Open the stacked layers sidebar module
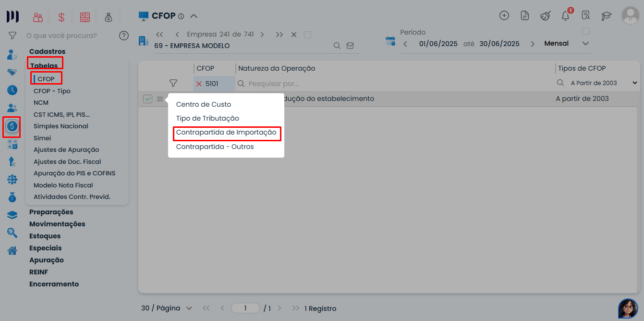Screen dimensions: 644x321 (x=12, y=215)
